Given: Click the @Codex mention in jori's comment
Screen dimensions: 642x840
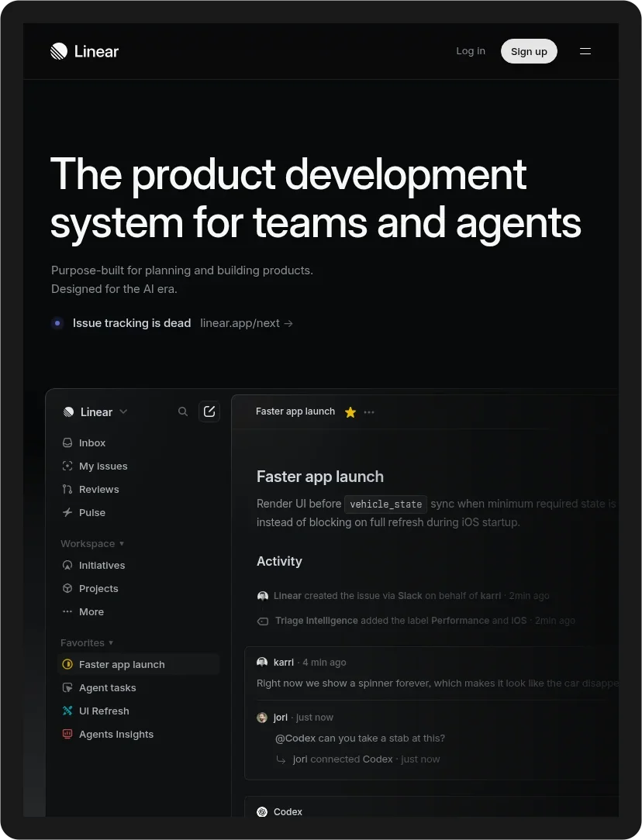Looking at the screenshot, I should tap(295, 738).
